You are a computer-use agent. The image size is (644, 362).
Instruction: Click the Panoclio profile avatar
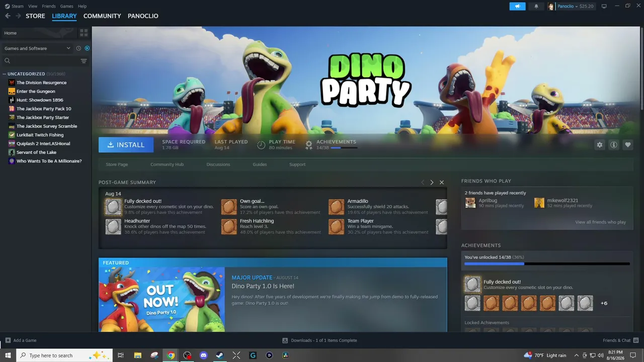coord(551,6)
